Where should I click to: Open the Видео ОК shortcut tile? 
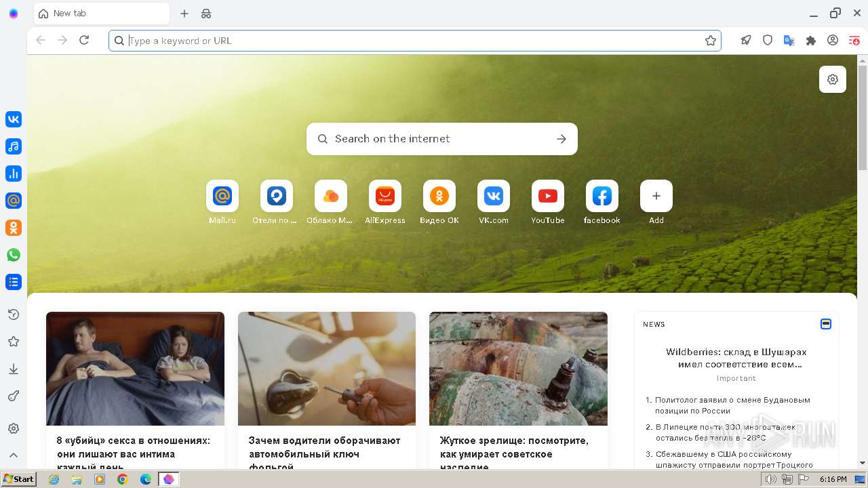439,197
